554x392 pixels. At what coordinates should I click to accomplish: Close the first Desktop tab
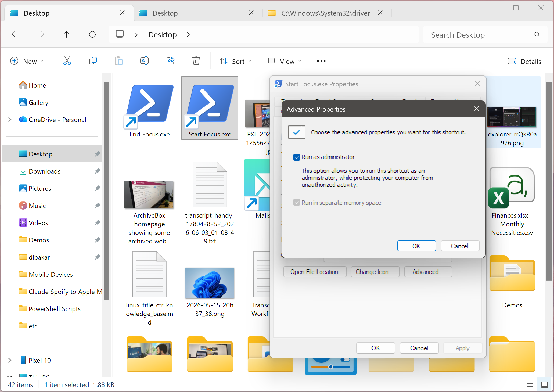122,13
